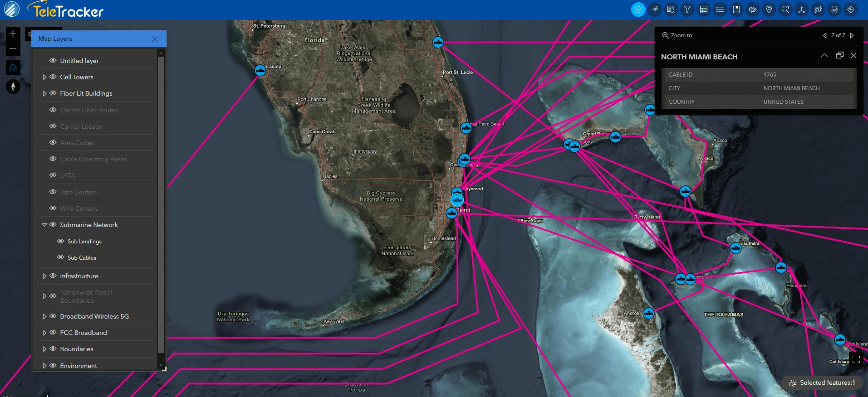Close the Map Layers panel
This screenshot has height=397, width=868.
(155, 39)
